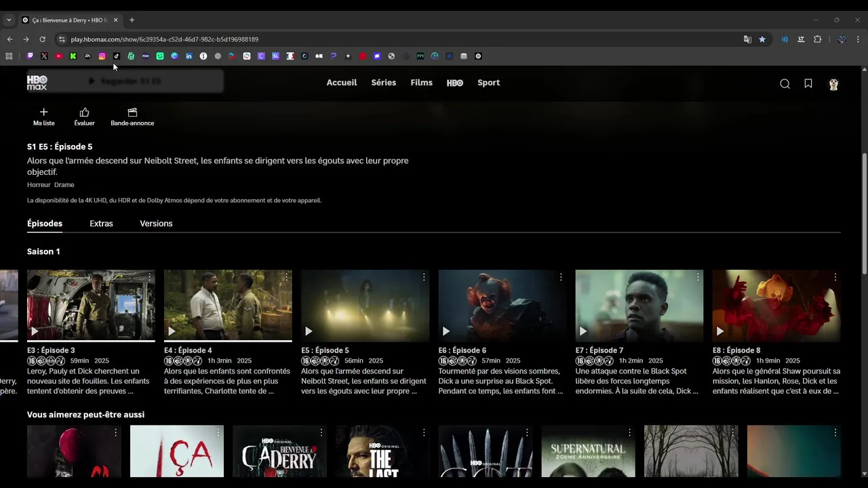This screenshot has height=488, width=868.
Task: Open the YouTube bookmark
Action: pos(59,56)
